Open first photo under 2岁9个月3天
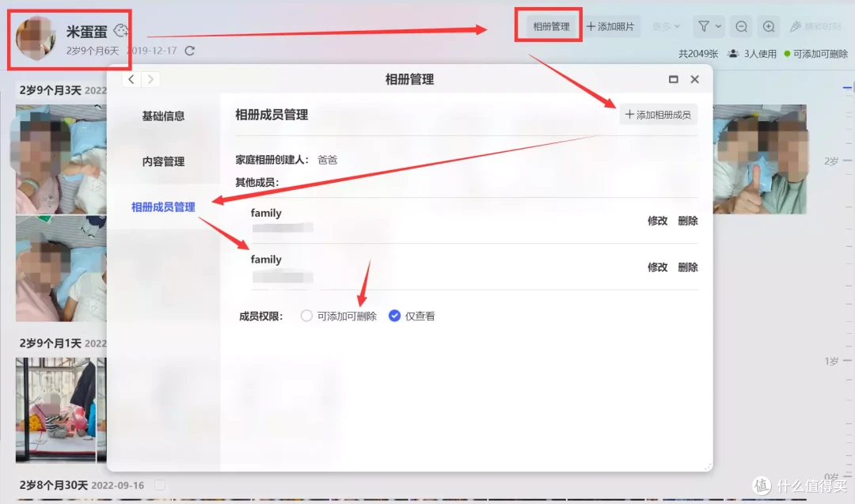The width and height of the screenshot is (855, 504). tap(61, 159)
